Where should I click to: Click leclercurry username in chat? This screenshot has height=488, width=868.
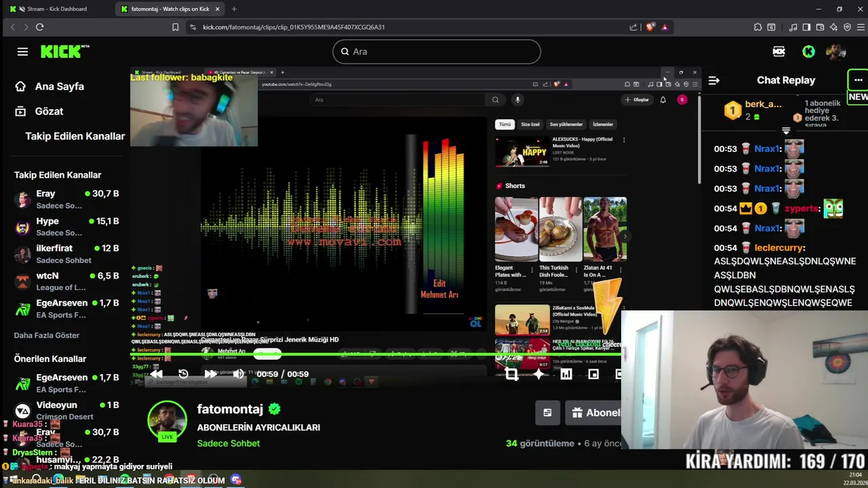tap(780, 247)
